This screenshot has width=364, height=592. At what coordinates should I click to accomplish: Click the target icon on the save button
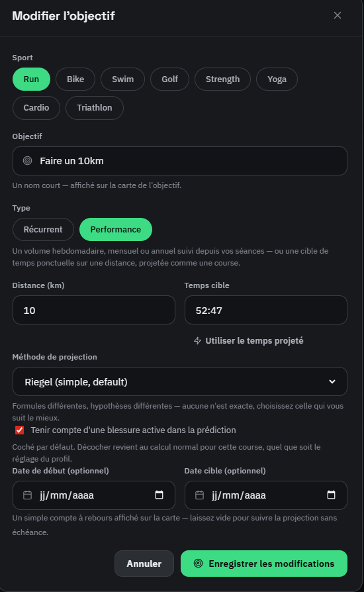pyautogui.click(x=198, y=564)
